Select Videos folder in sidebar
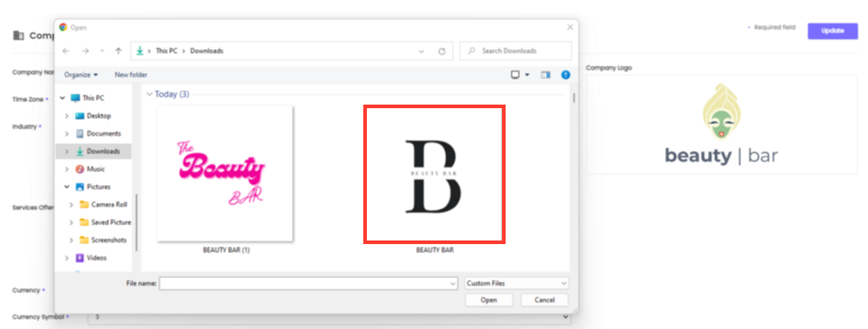Screen dimensions: 868x329 pyautogui.click(x=97, y=257)
